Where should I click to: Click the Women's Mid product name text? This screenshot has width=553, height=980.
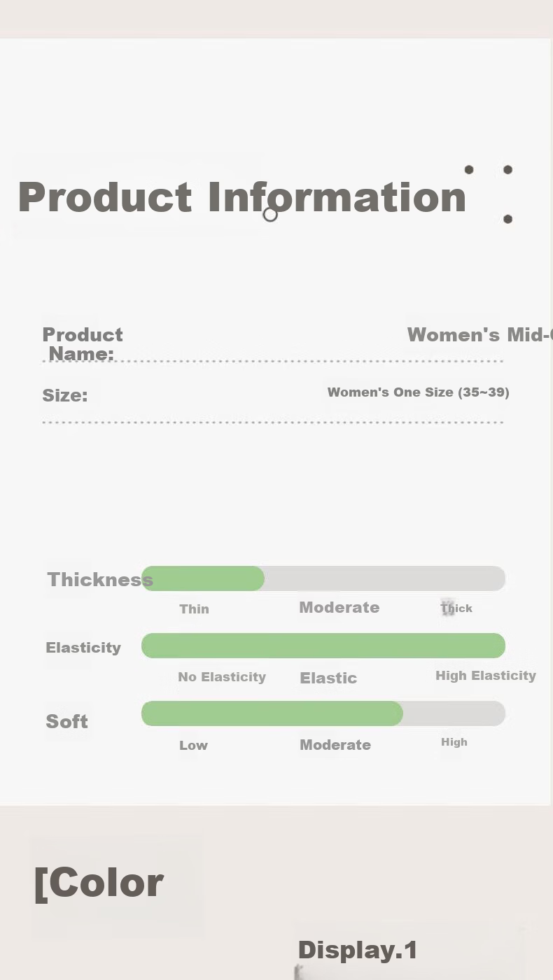479,335
